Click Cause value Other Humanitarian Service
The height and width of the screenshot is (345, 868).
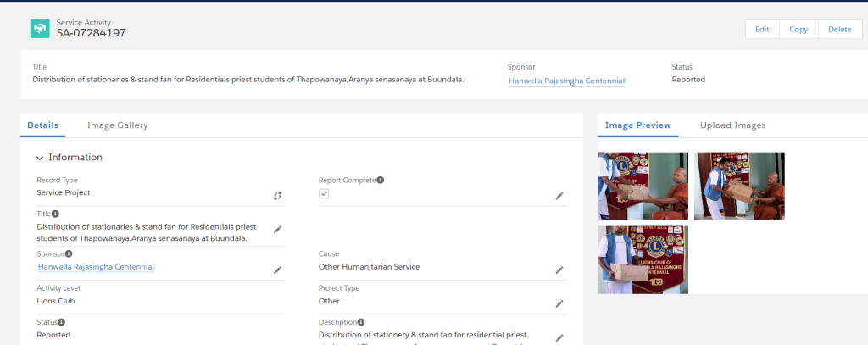coord(370,267)
